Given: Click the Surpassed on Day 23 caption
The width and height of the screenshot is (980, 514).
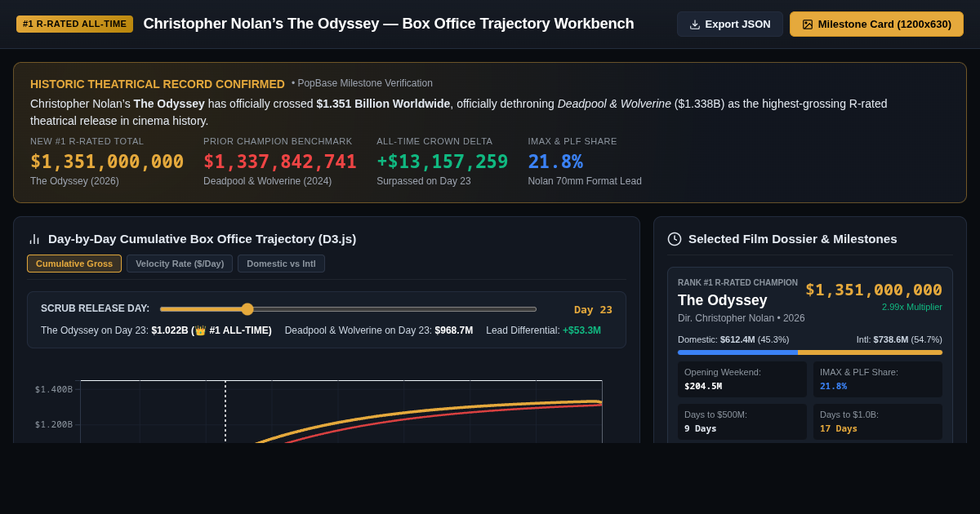Looking at the screenshot, I should pos(424,181).
